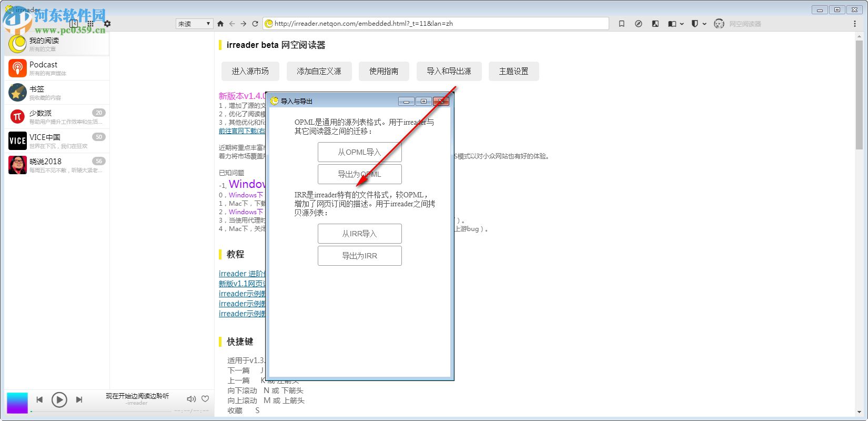Screen dimensions: 868x421
Task: Click the open book layout icon
Action: coord(672,24)
